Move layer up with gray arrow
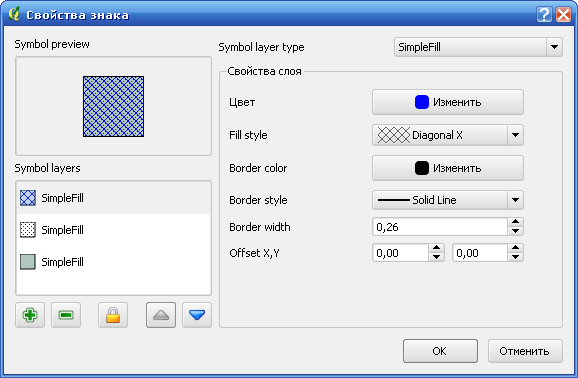This screenshot has width=578, height=378. pos(161,315)
